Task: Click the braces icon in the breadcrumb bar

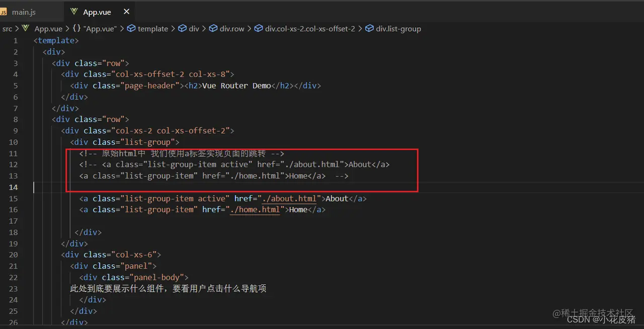Action: click(x=77, y=29)
